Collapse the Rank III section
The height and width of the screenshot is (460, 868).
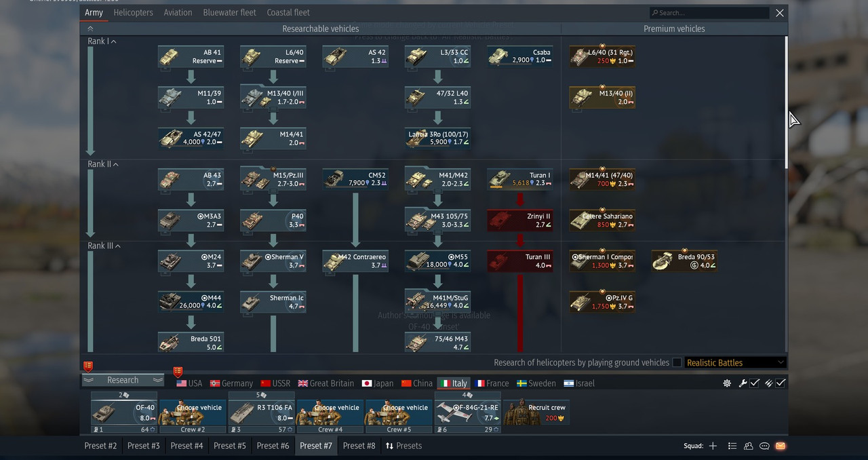[x=104, y=246]
